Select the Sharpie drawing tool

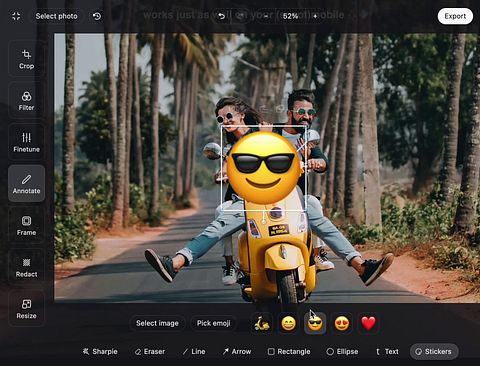coord(100,351)
